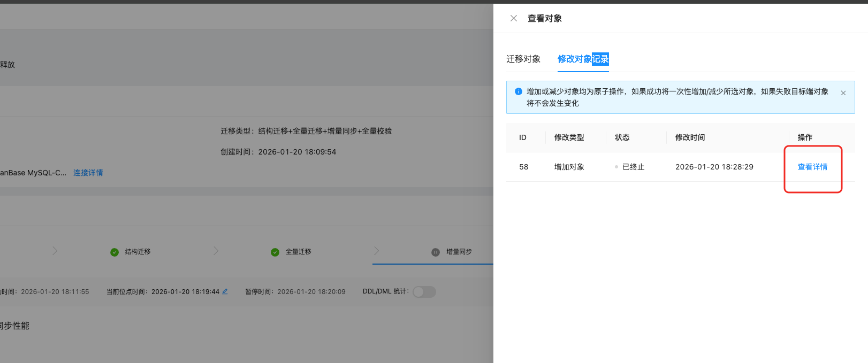Click the paused icon beside 增量同步
Screen dimensions: 868x363
point(436,252)
